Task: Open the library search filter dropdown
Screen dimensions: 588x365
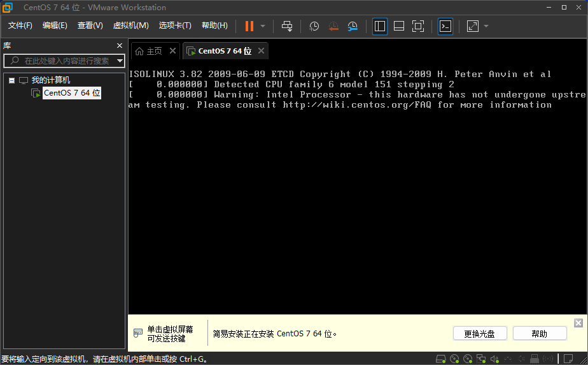Action: pos(120,61)
